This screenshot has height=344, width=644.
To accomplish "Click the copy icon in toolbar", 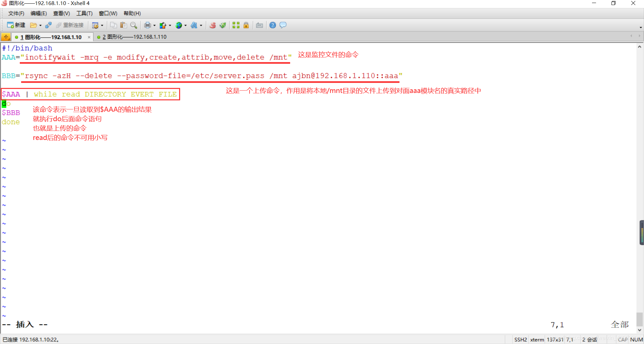I will pos(113,25).
